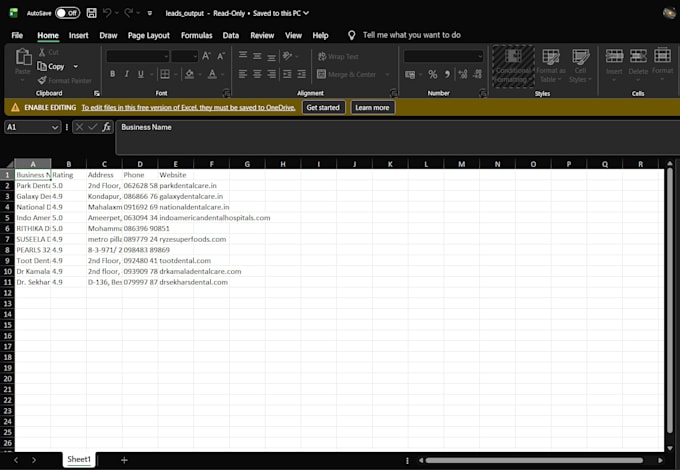Open the Format as Table dropdown
680x470 pixels.
pos(551,66)
